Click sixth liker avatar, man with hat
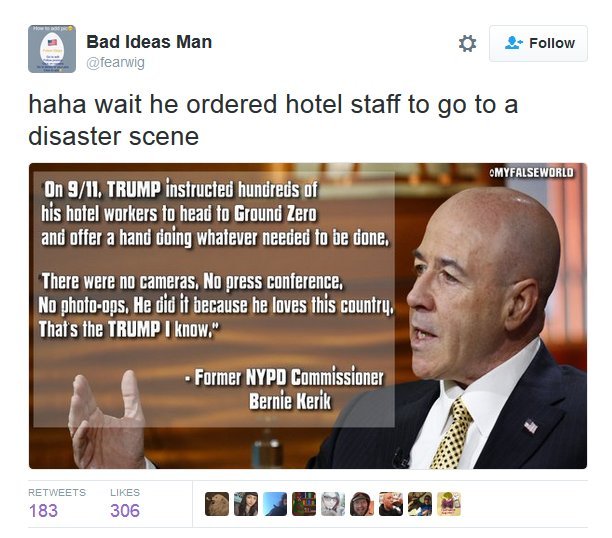This screenshot has height=538, width=612. pos(362,504)
